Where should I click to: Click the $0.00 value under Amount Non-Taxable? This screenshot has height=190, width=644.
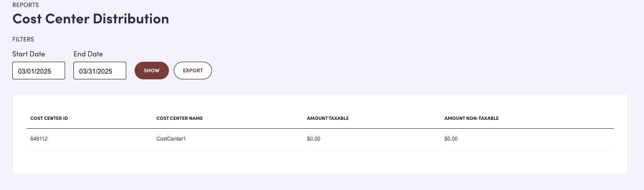tap(451, 139)
